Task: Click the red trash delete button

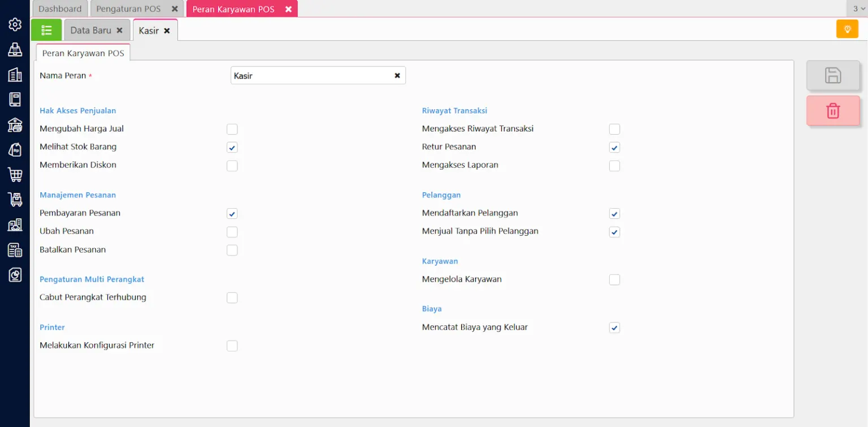Action: pyautogui.click(x=833, y=111)
